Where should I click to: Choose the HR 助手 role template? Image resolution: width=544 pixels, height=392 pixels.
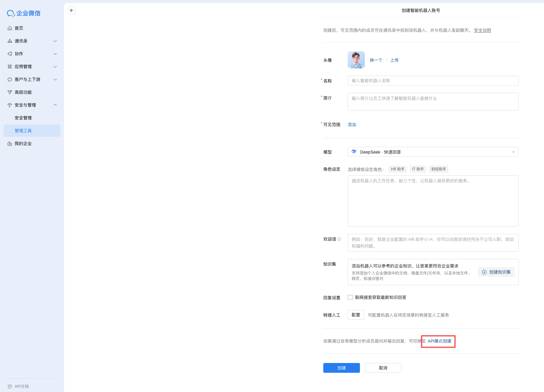click(397, 169)
